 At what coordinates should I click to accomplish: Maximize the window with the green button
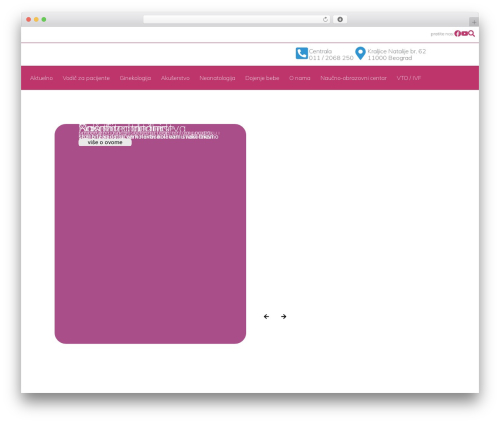[x=44, y=19]
